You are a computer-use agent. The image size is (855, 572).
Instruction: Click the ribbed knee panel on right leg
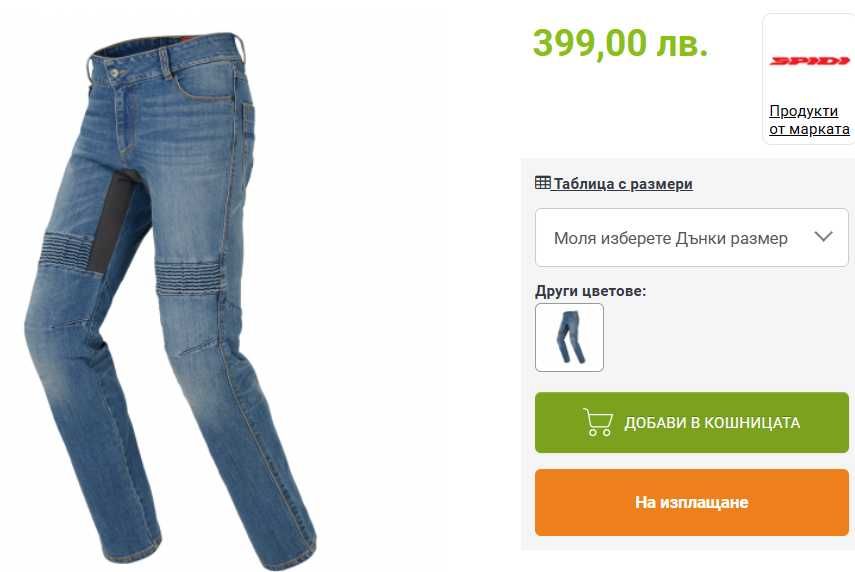190,279
